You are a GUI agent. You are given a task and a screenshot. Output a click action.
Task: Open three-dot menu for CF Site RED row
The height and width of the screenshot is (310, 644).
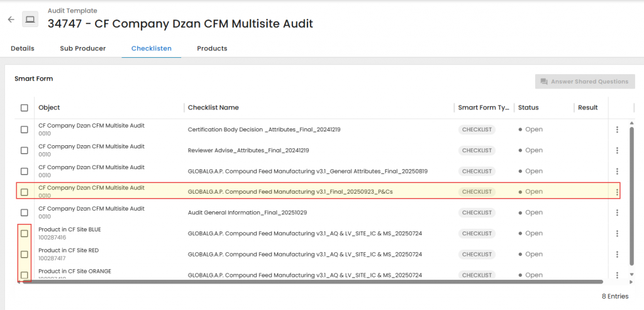[x=617, y=254]
